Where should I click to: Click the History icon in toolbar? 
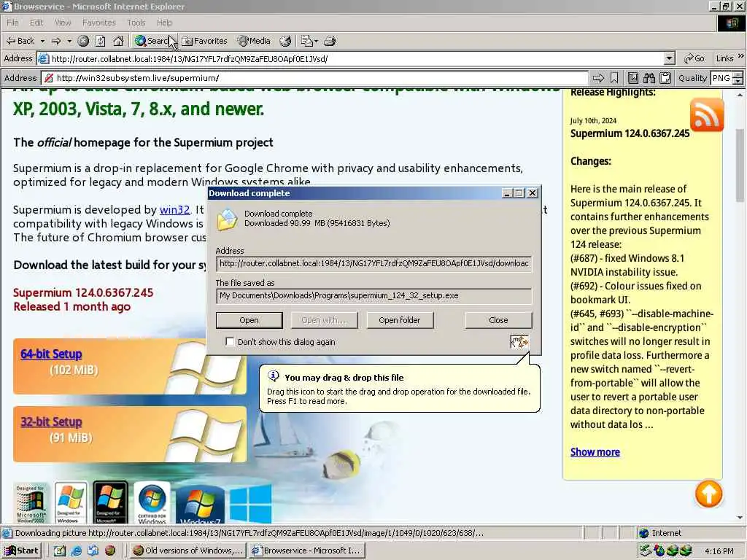point(285,41)
